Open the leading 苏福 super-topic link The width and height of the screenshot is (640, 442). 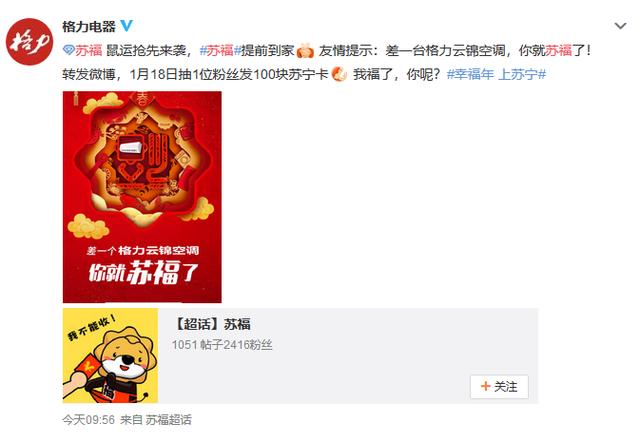[88, 51]
